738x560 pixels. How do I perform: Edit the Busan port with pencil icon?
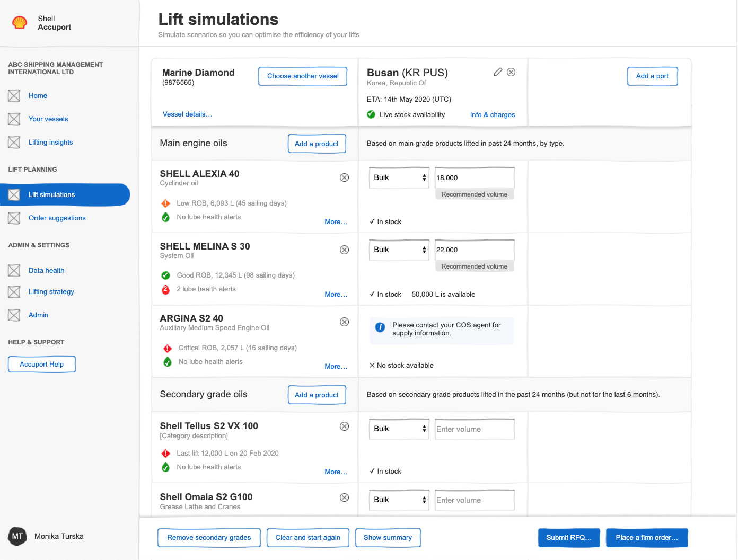tap(498, 72)
